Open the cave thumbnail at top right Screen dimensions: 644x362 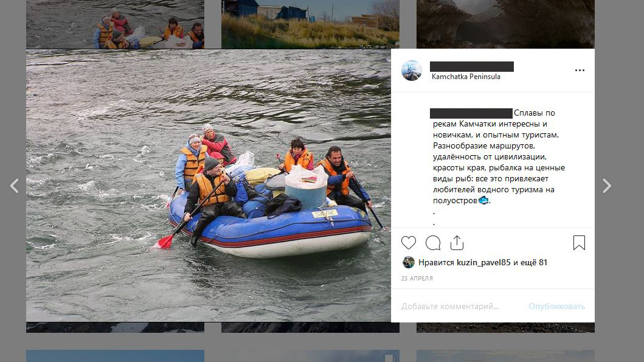(505, 24)
